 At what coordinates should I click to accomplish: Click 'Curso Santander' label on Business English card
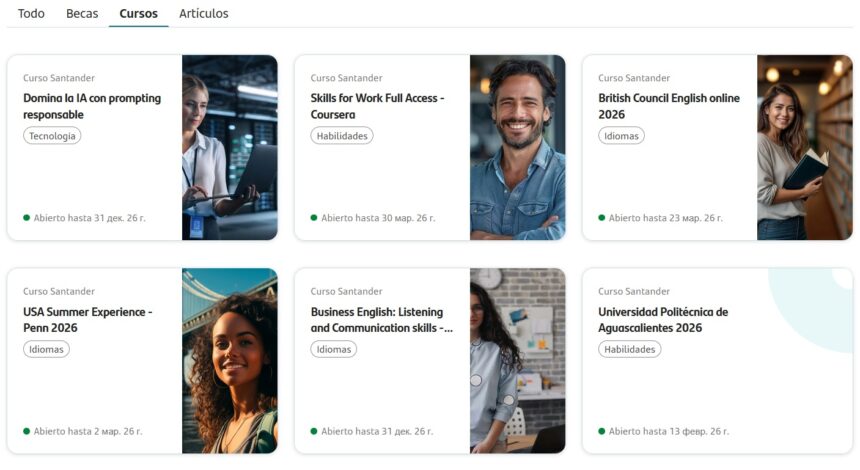(346, 291)
